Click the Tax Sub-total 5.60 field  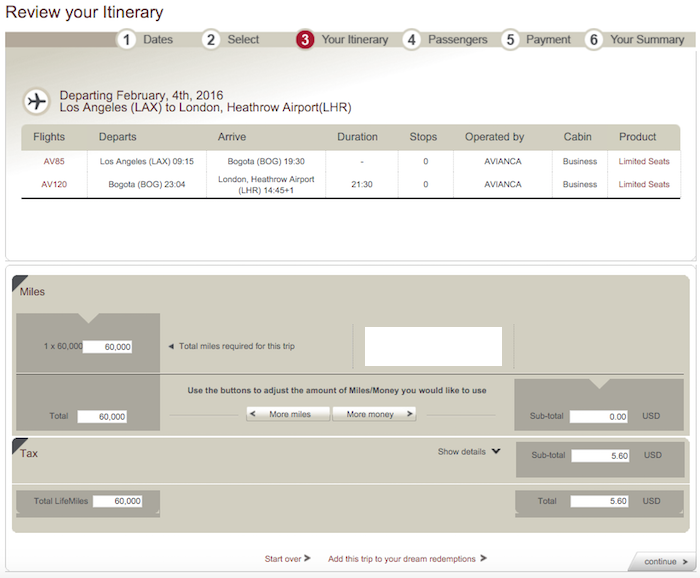click(x=600, y=456)
